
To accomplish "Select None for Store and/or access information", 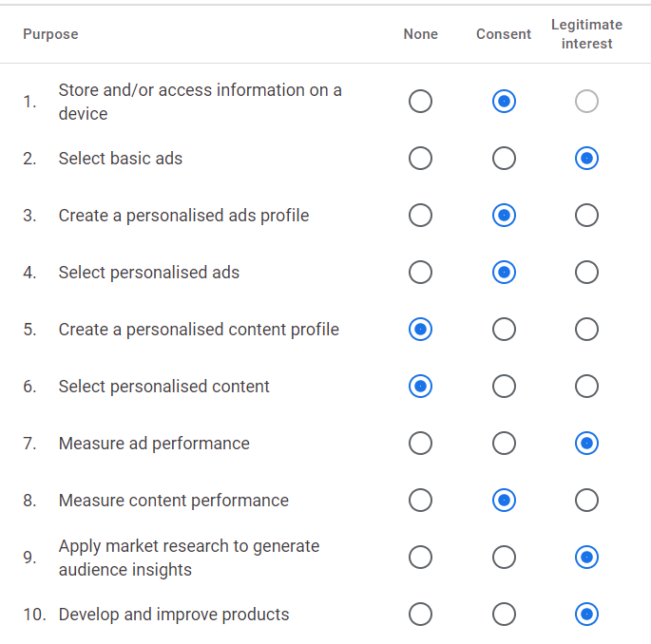I will click(420, 102).
